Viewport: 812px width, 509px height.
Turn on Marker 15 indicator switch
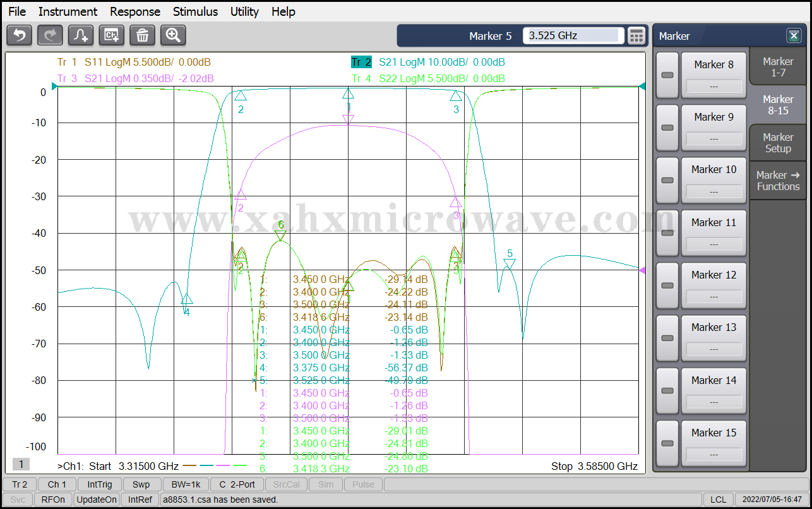[x=667, y=443]
